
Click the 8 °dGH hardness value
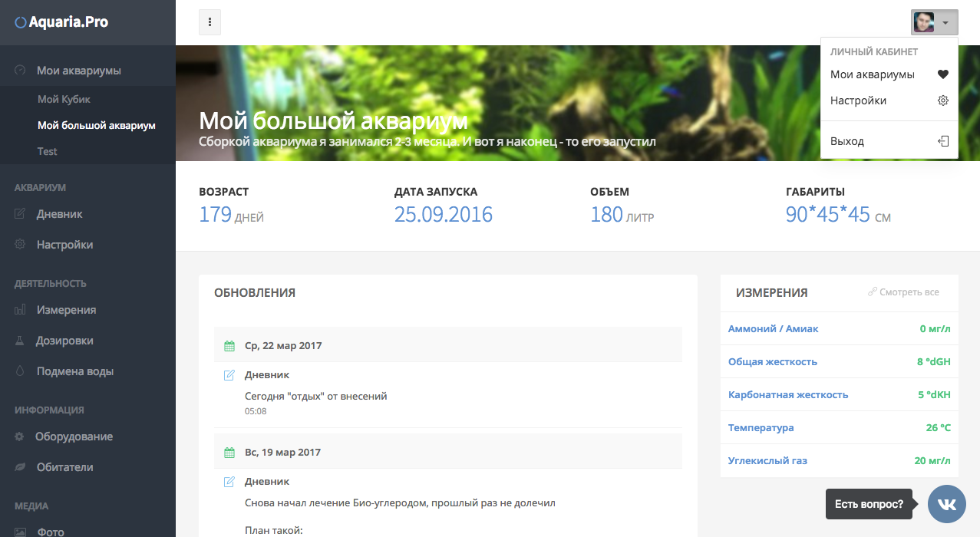934,361
